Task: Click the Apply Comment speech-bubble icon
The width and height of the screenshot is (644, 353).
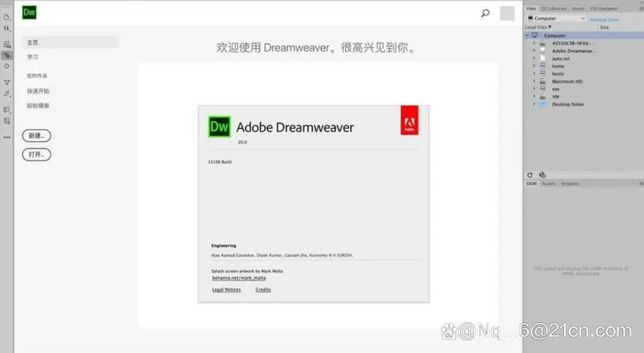Action: 6,110
